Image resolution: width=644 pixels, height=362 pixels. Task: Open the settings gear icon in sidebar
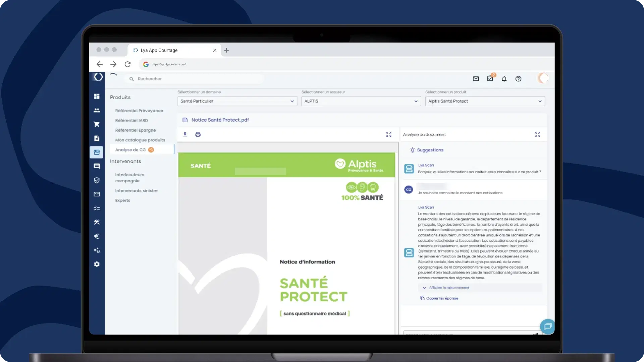[97, 264]
